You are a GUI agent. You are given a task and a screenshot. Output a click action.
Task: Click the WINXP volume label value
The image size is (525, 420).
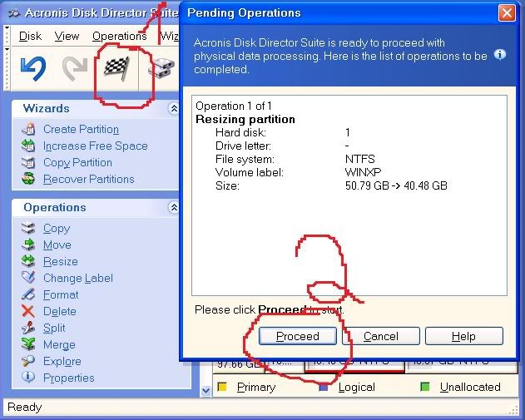coord(363,172)
